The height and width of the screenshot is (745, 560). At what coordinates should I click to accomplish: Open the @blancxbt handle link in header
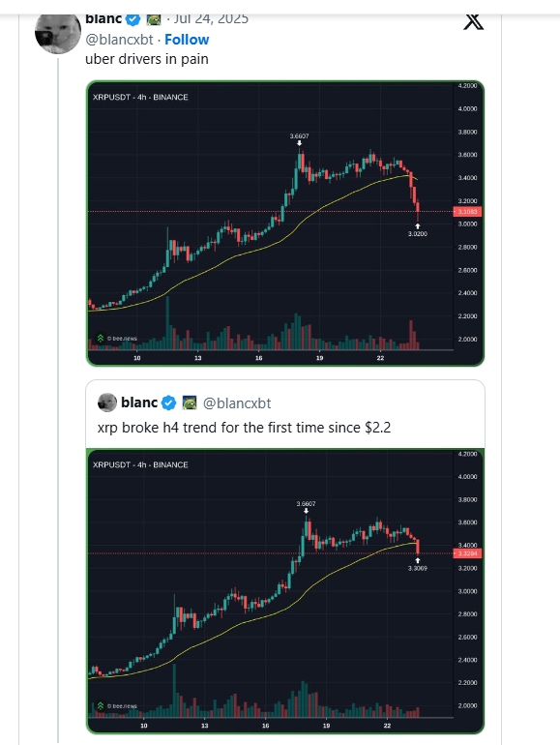119,40
